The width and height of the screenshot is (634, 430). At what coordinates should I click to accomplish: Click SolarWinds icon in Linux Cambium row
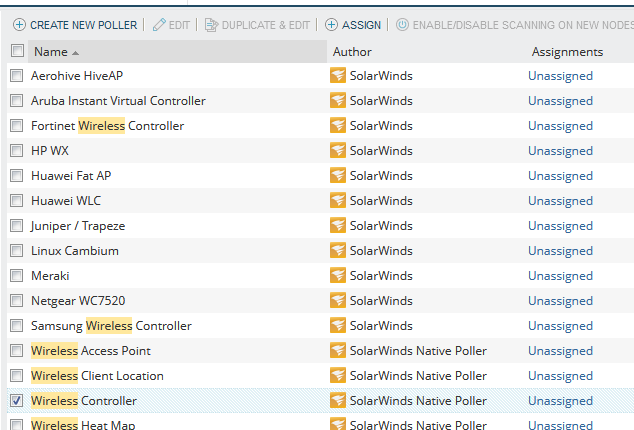[338, 251]
